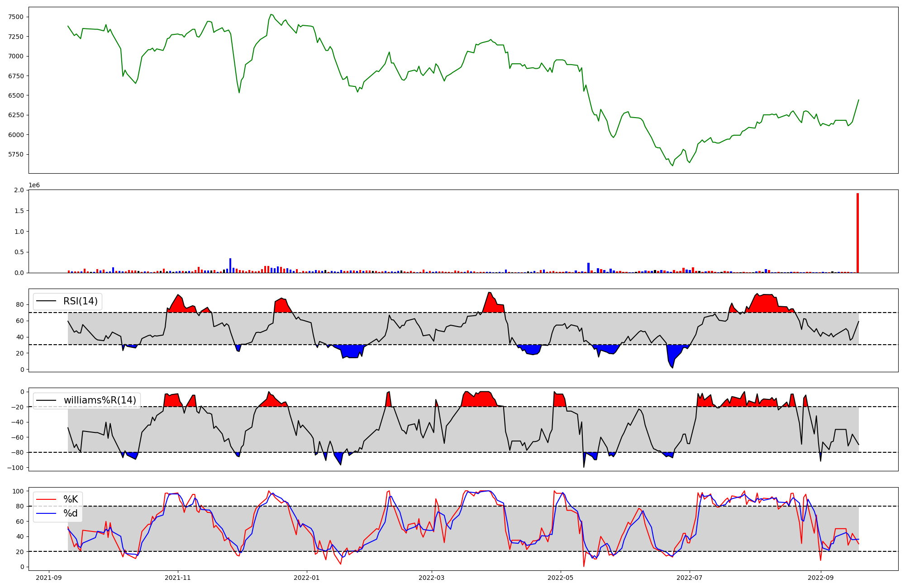Click the red %K legend line sample
Image resolution: width=905 pixels, height=588 pixels.
pyautogui.click(x=46, y=499)
